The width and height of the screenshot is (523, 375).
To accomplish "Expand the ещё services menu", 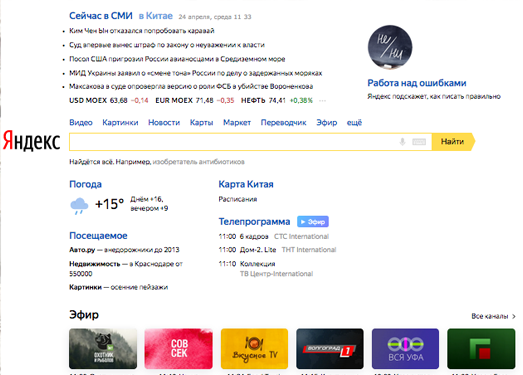I will [x=354, y=122].
